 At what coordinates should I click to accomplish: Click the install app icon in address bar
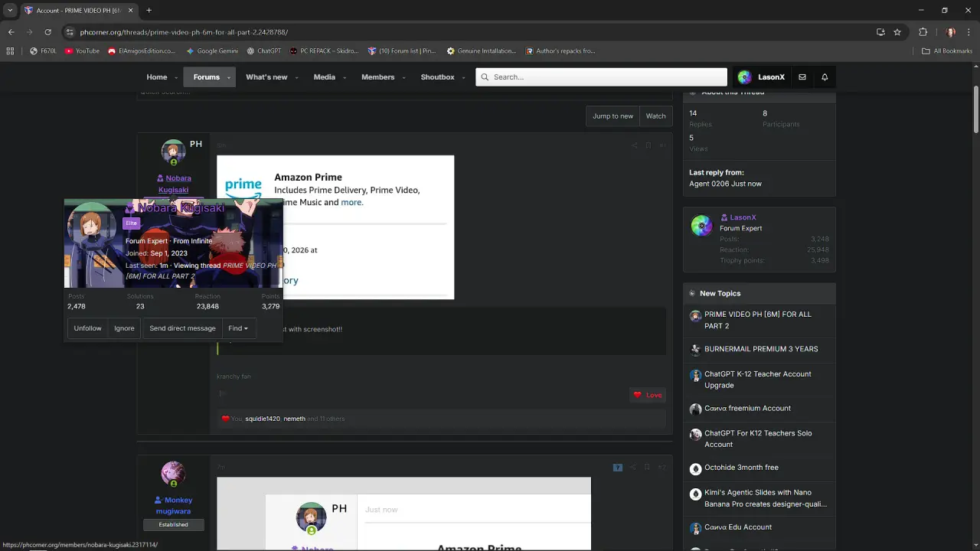coord(880,32)
